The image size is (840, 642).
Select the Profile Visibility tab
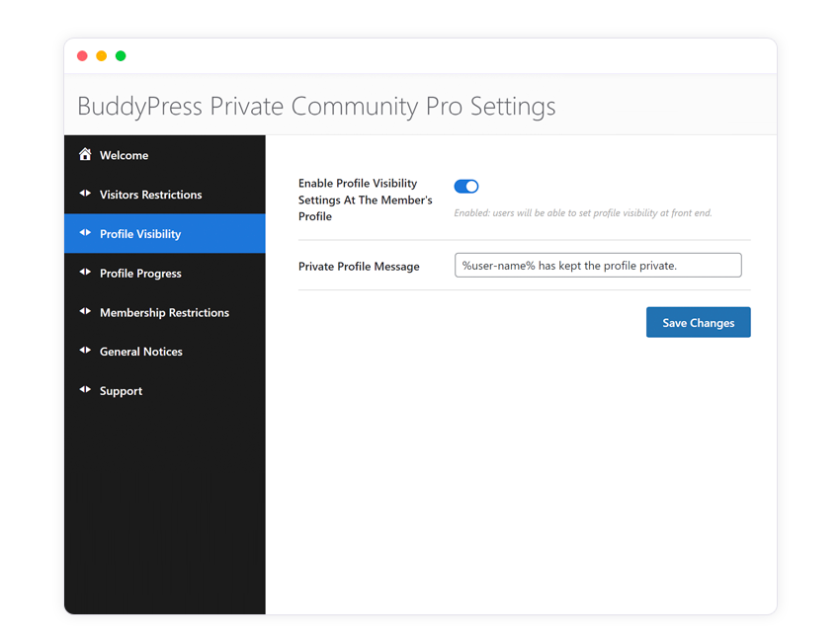point(165,233)
